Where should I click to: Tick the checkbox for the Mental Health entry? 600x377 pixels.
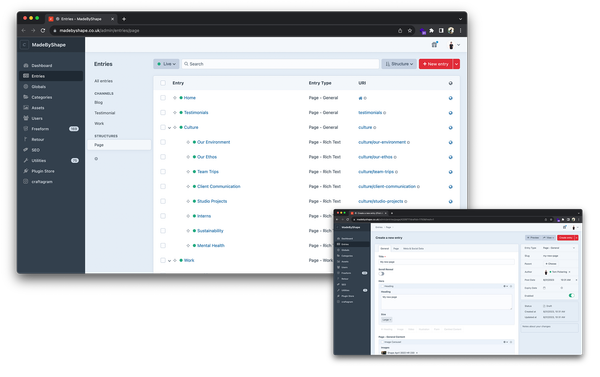(x=163, y=246)
